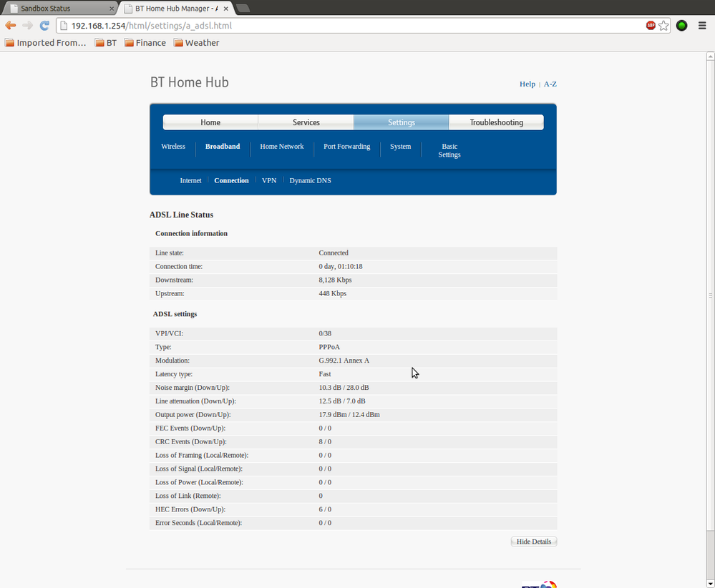Click the 'FEC Events (Down/Up):' label

pyautogui.click(x=190, y=428)
